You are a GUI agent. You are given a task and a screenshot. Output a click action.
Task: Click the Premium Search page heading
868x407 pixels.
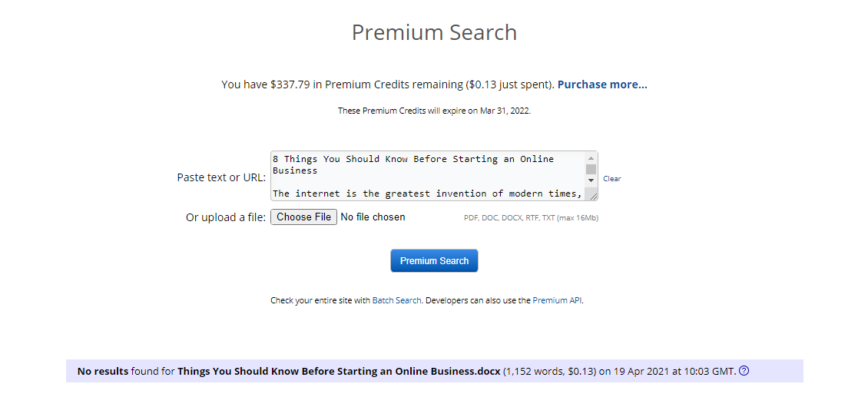[434, 32]
